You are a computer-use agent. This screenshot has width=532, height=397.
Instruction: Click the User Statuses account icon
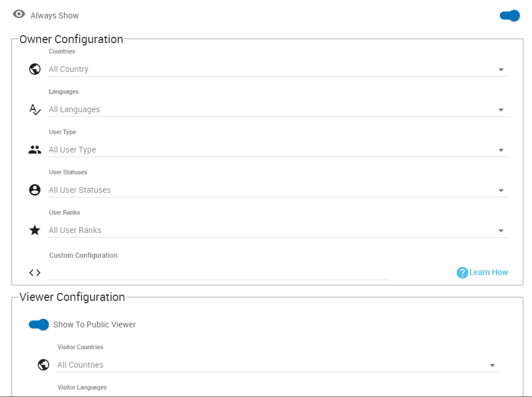coord(35,190)
